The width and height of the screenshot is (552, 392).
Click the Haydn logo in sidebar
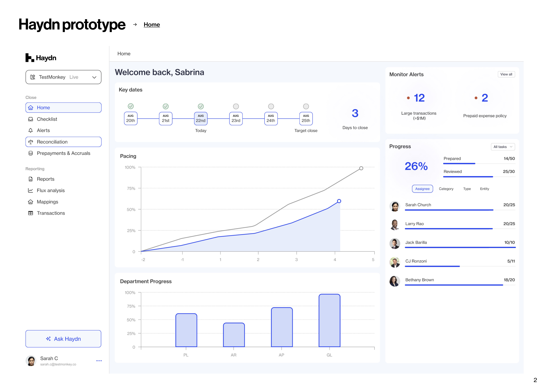41,58
